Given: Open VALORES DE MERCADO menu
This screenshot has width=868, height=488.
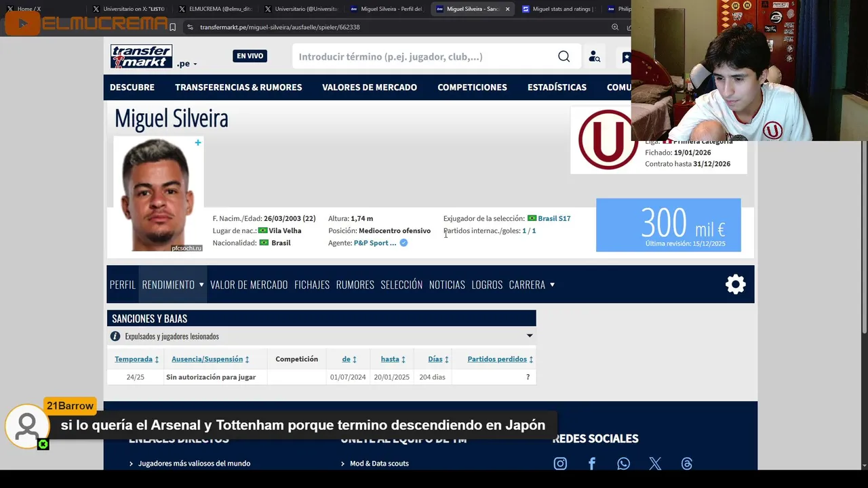Looking at the screenshot, I should point(370,87).
